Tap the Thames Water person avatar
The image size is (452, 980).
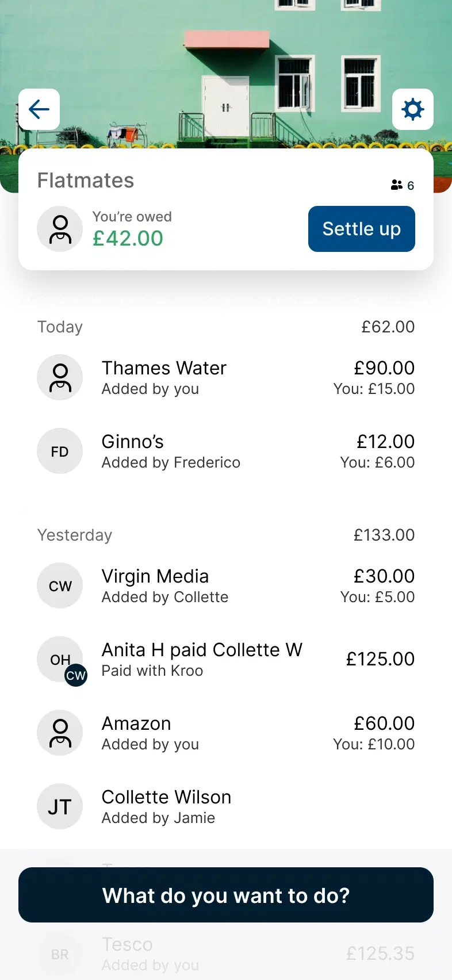tap(60, 377)
